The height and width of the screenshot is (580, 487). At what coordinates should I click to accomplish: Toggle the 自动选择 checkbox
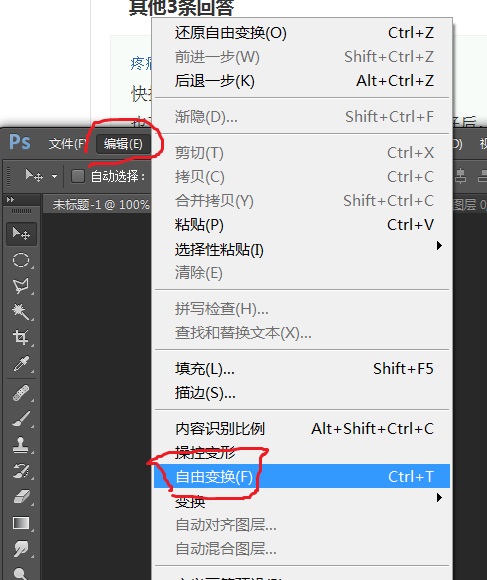click(78, 176)
